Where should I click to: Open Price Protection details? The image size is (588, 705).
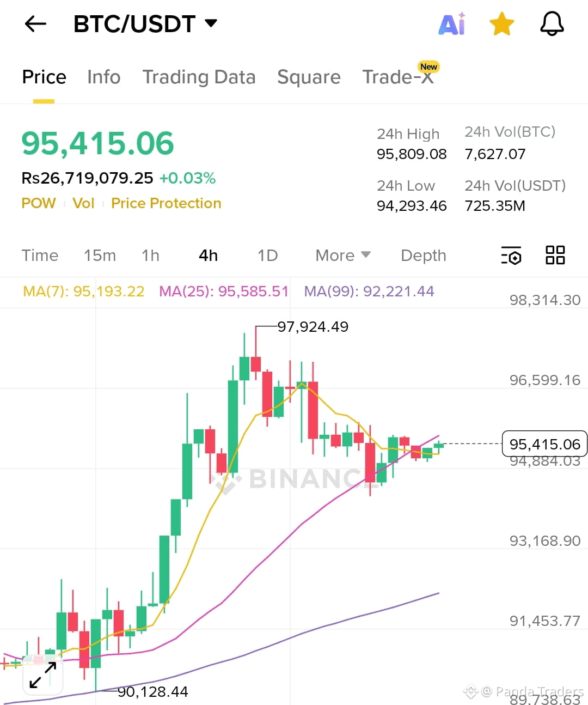(166, 203)
